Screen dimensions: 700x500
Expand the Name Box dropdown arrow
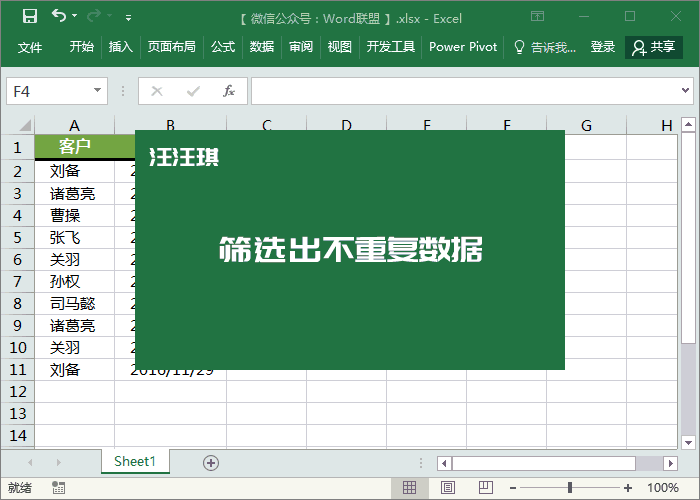[x=97, y=91]
